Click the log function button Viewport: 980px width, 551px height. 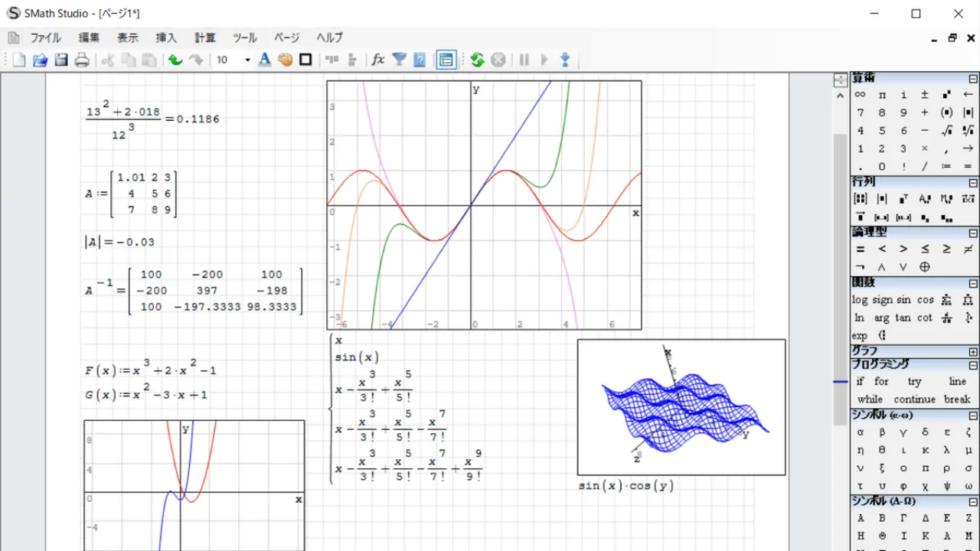click(x=861, y=300)
